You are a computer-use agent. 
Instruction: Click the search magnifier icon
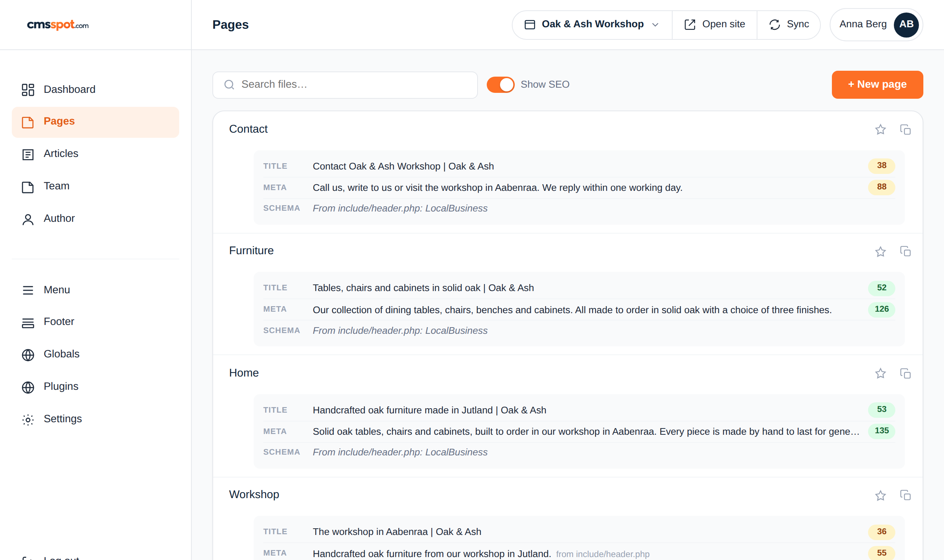229,84
